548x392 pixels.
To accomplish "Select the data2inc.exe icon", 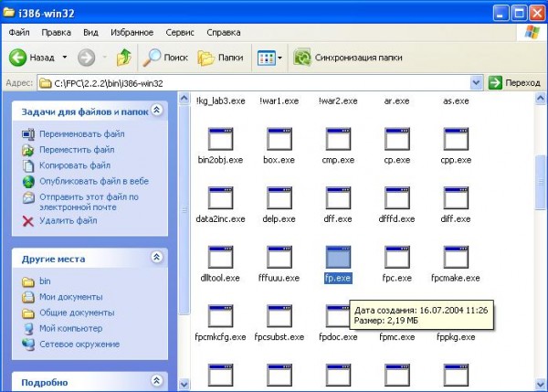I will 220,198.
